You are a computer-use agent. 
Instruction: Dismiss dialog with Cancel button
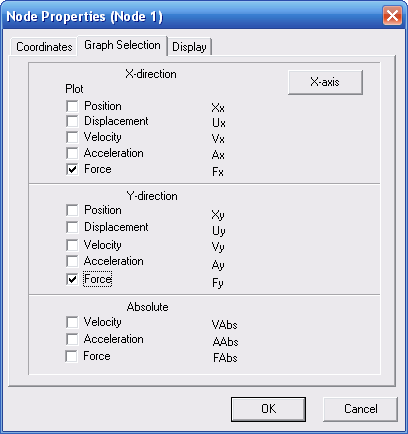coord(360,409)
